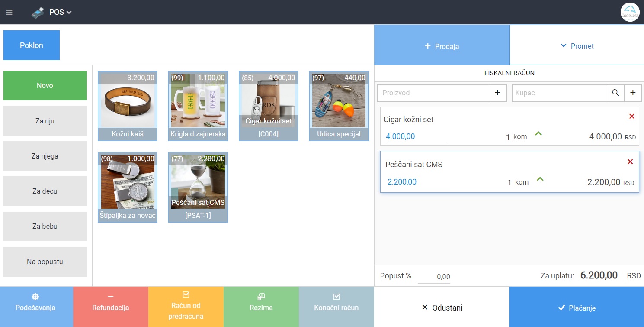Add Krigla dizajnerska product
Image resolution: width=644 pixels, height=327 pixels.
point(198,106)
